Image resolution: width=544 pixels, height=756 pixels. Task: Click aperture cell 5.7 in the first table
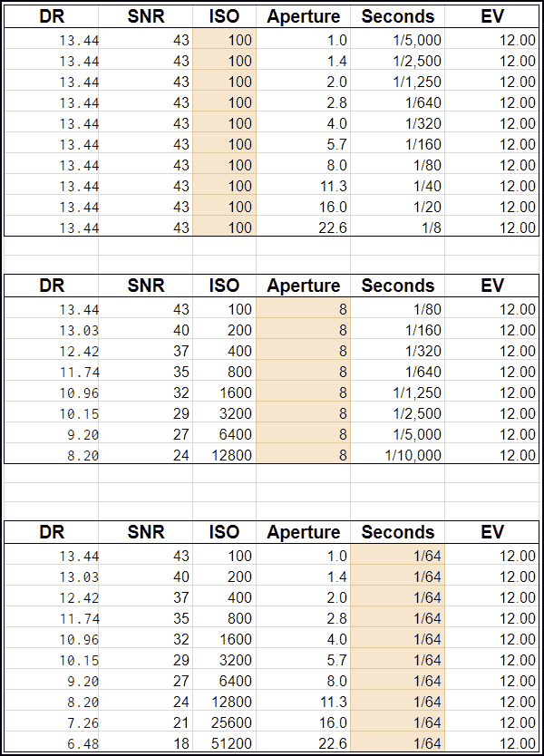(304, 144)
